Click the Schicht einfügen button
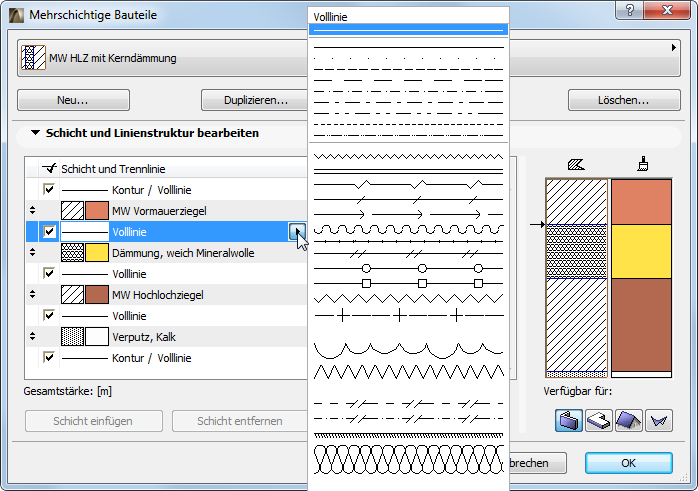Image resolution: width=698 pixels, height=491 pixels. point(93,421)
